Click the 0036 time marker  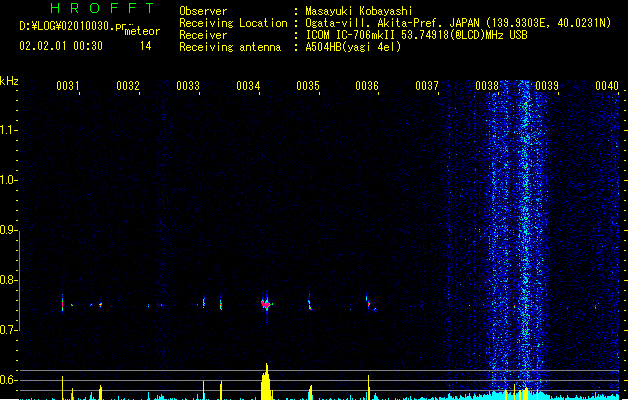(x=367, y=86)
